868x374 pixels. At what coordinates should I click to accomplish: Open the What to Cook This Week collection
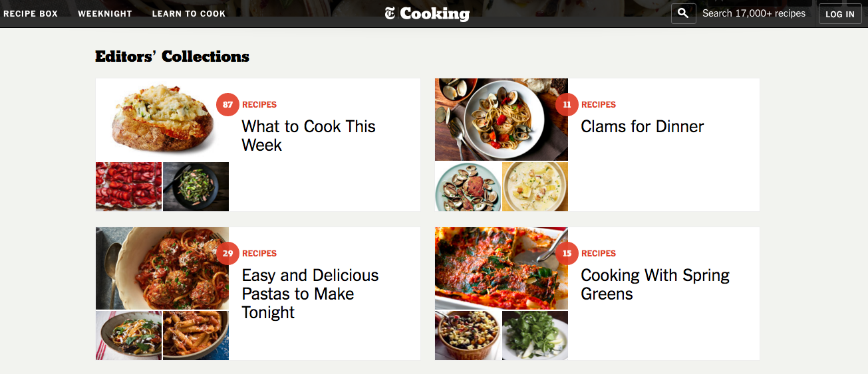click(x=309, y=136)
